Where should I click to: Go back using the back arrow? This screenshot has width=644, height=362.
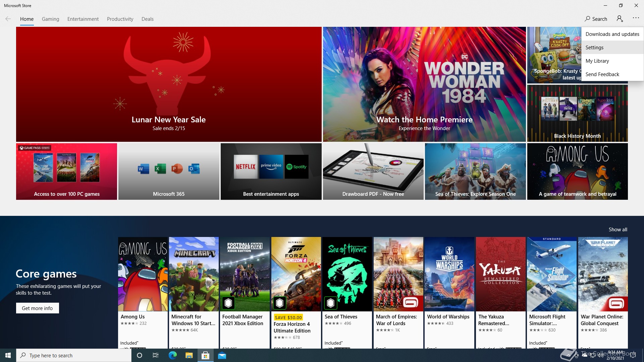point(8,19)
